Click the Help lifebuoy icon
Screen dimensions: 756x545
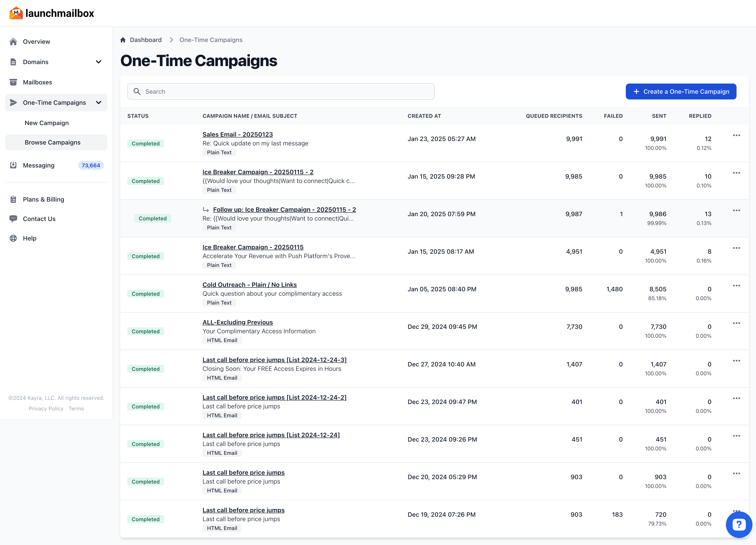tap(13, 238)
